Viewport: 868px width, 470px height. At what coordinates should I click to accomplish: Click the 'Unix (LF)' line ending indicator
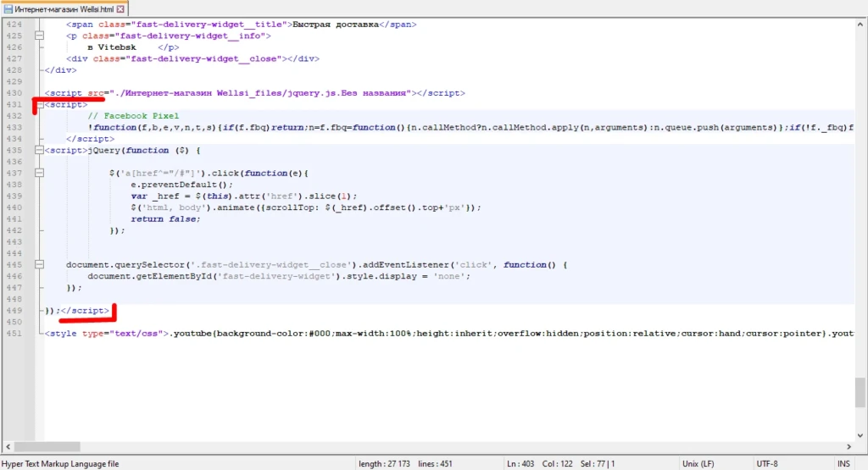click(698, 464)
